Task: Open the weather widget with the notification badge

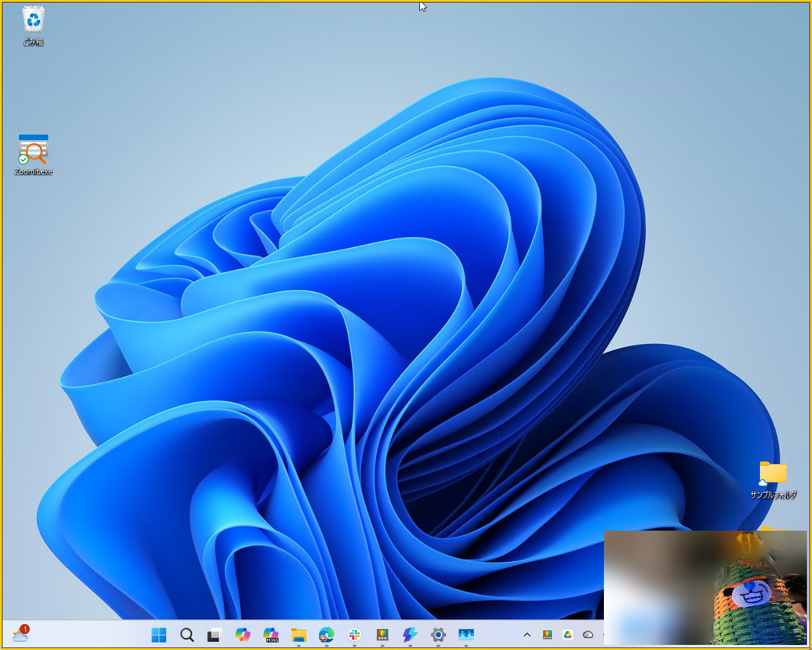Action: point(20,633)
